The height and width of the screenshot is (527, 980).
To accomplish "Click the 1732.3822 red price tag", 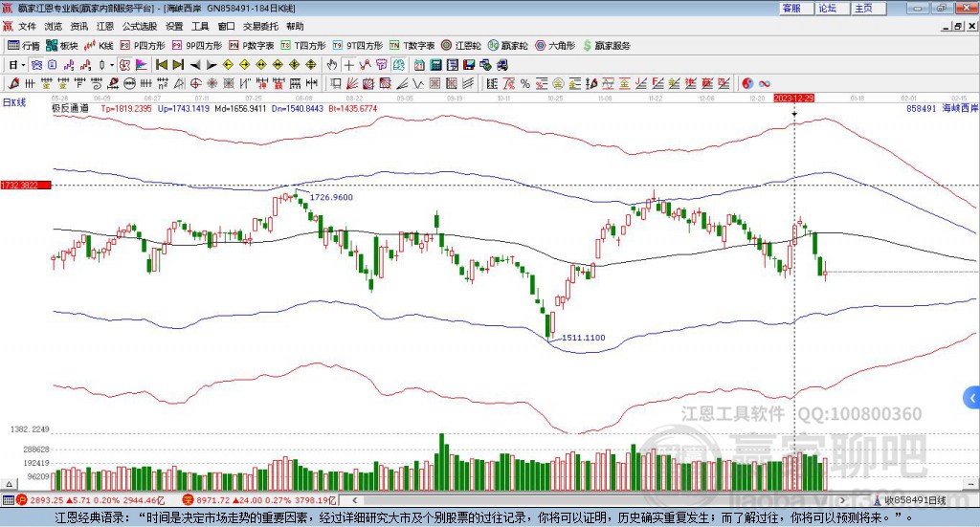I will pyautogui.click(x=26, y=186).
